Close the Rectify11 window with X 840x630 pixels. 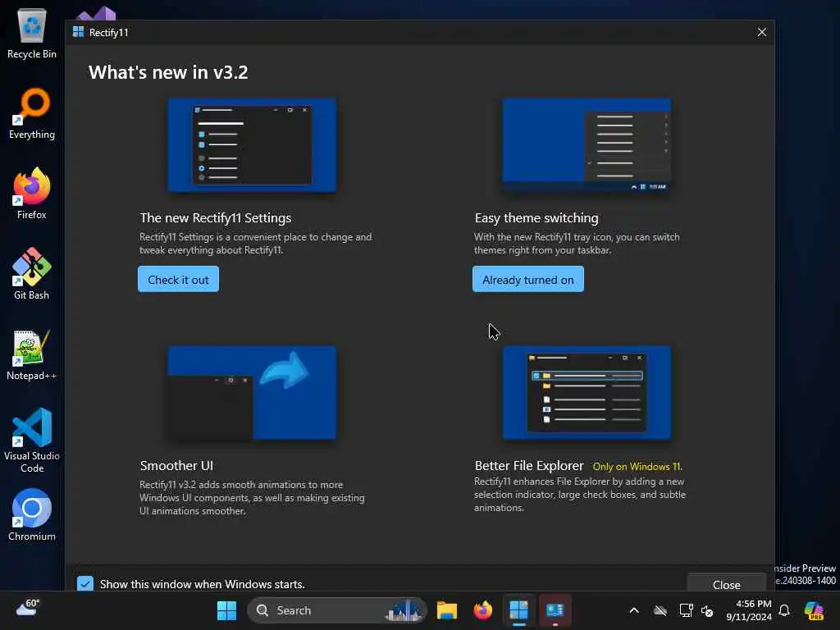coord(762,32)
